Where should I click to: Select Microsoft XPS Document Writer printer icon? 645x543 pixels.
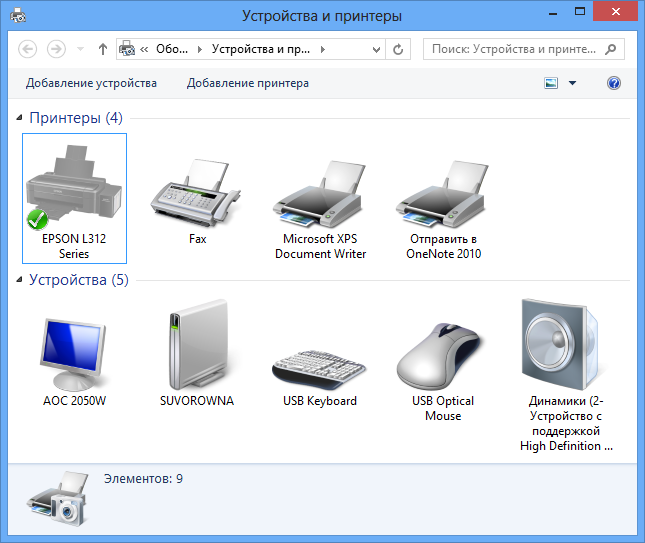point(319,194)
